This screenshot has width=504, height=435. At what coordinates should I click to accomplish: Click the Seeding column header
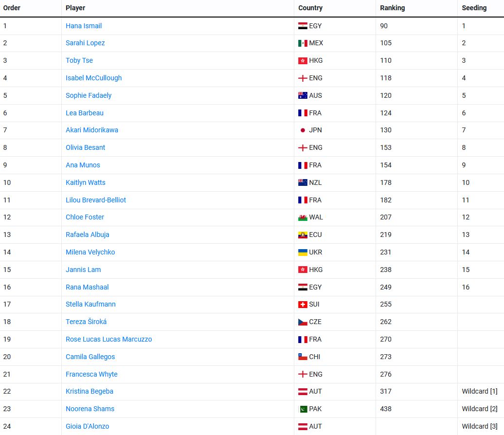474,8
